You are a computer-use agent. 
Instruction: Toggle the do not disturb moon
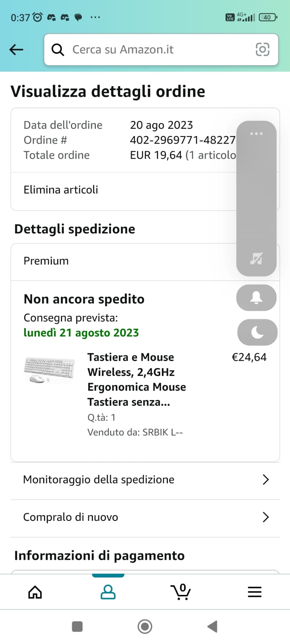257,332
